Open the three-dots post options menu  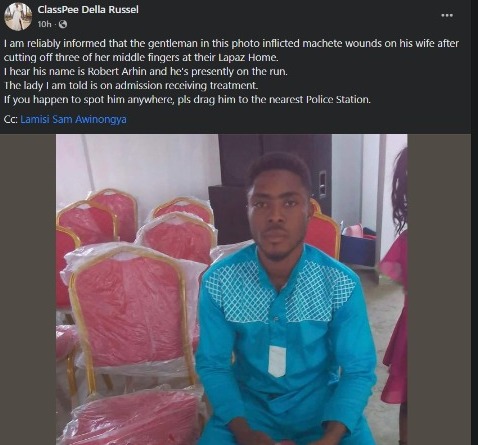(447, 15)
